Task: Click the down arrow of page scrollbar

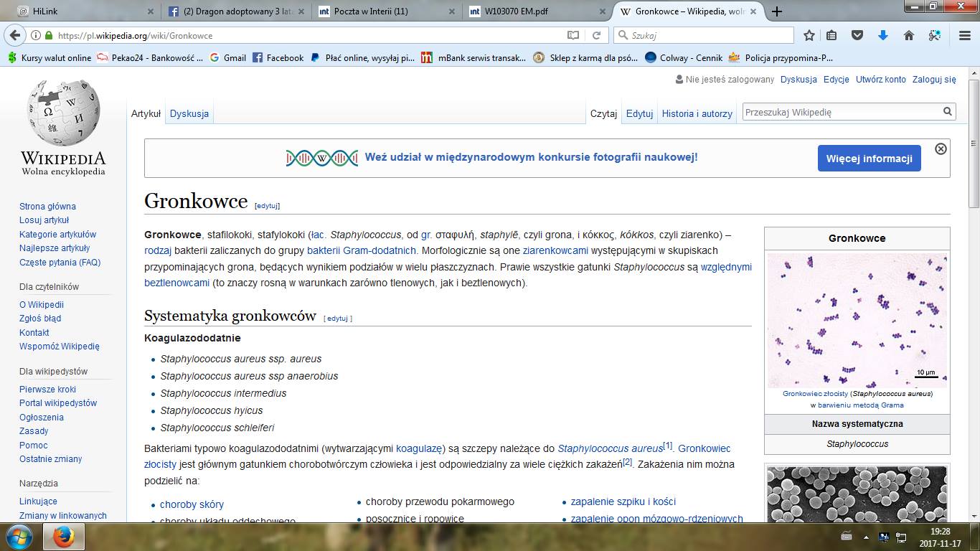Action: (974, 516)
